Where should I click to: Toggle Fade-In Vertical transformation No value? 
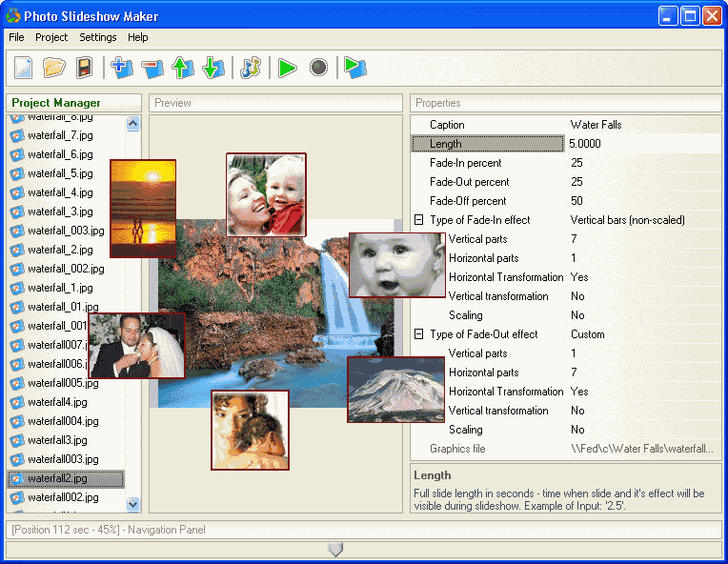tap(577, 296)
